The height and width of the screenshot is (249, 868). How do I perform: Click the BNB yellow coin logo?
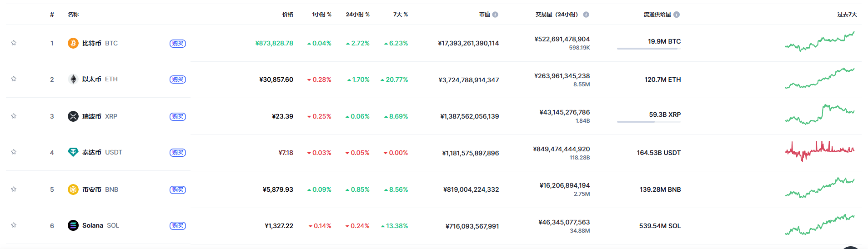coord(73,189)
